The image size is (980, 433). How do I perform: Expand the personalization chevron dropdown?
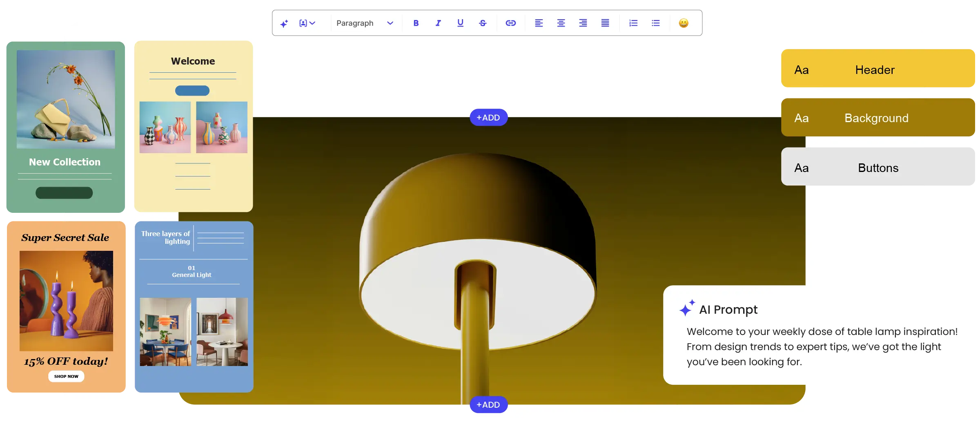313,23
